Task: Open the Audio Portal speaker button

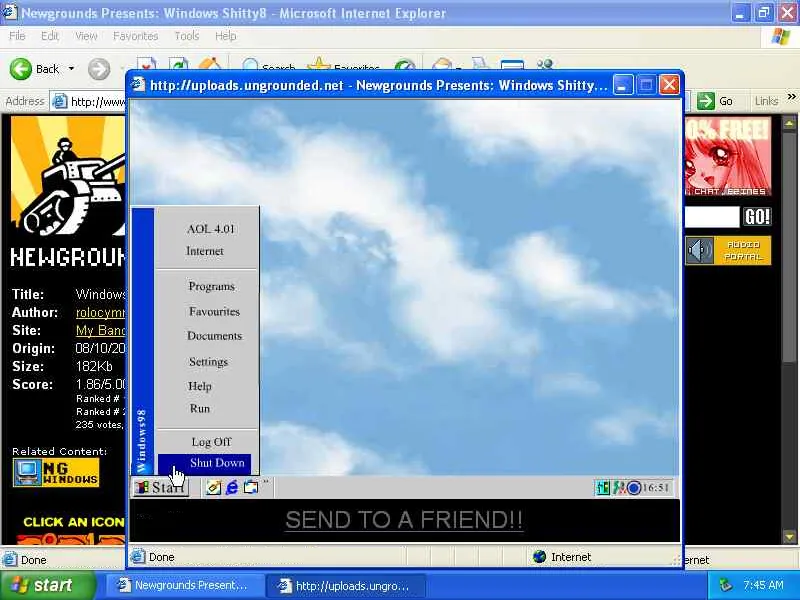Action: tap(728, 251)
